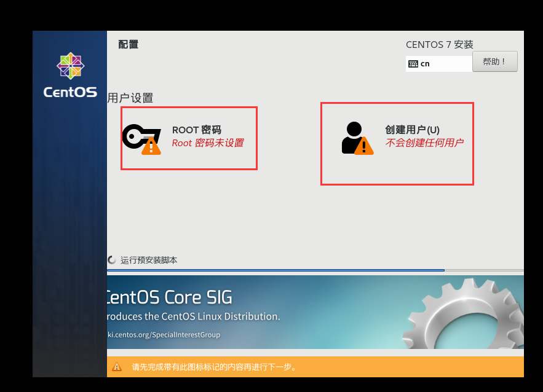Click the 'Root 密码未设置' warning text
This screenshot has width=543, height=392.
(x=208, y=143)
